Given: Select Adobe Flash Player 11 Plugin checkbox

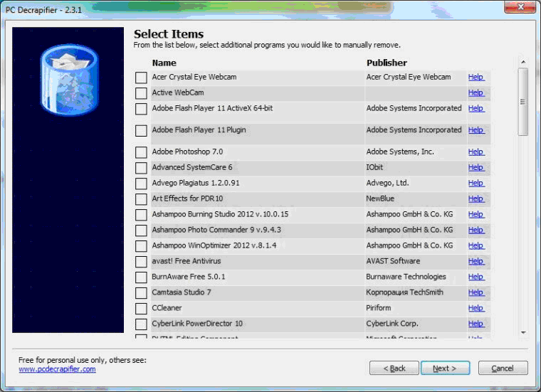Looking at the screenshot, I should (141, 131).
